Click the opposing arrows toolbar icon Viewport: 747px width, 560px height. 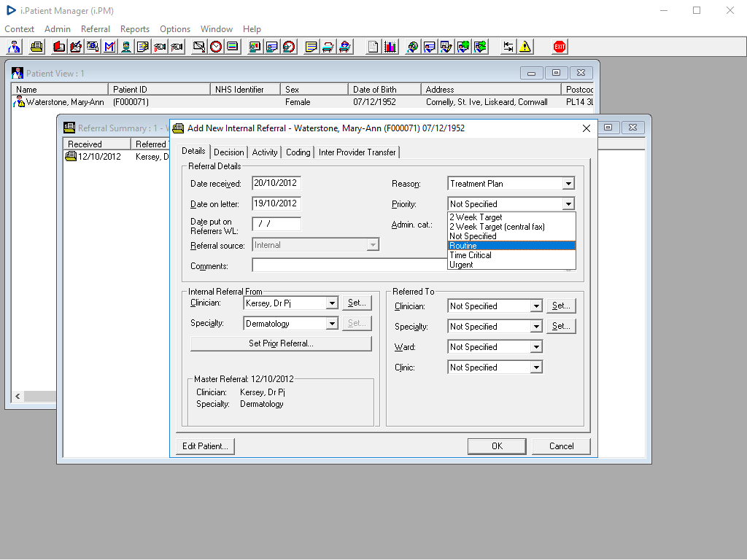[508, 47]
